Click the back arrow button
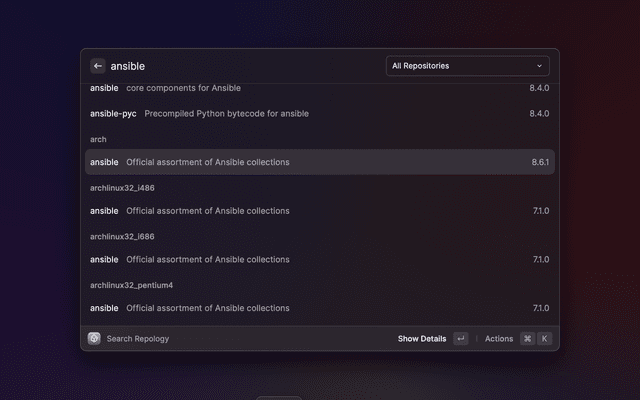The height and width of the screenshot is (400, 640). pyautogui.click(x=98, y=66)
